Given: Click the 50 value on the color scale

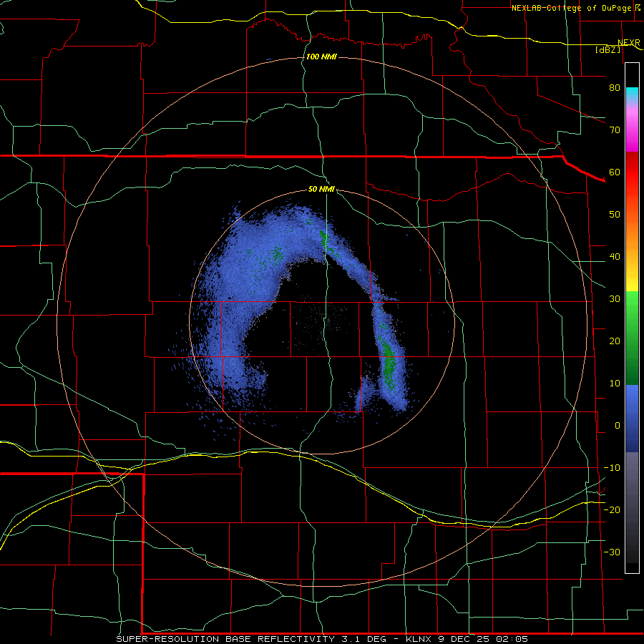Looking at the screenshot, I should pyautogui.click(x=615, y=215).
